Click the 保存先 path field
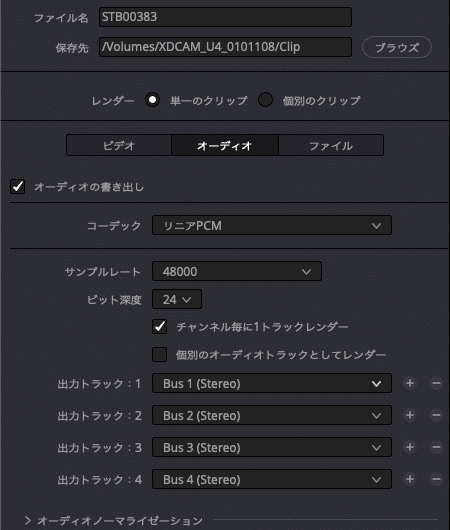The height and width of the screenshot is (530, 450). (225, 47)
